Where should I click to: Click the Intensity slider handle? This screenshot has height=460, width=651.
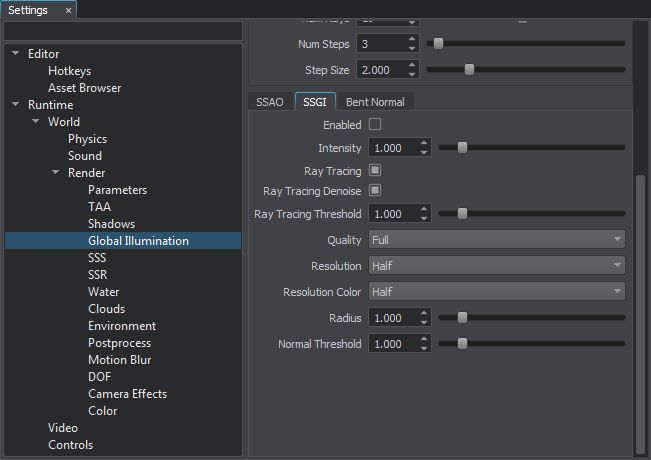pos(462,148)
